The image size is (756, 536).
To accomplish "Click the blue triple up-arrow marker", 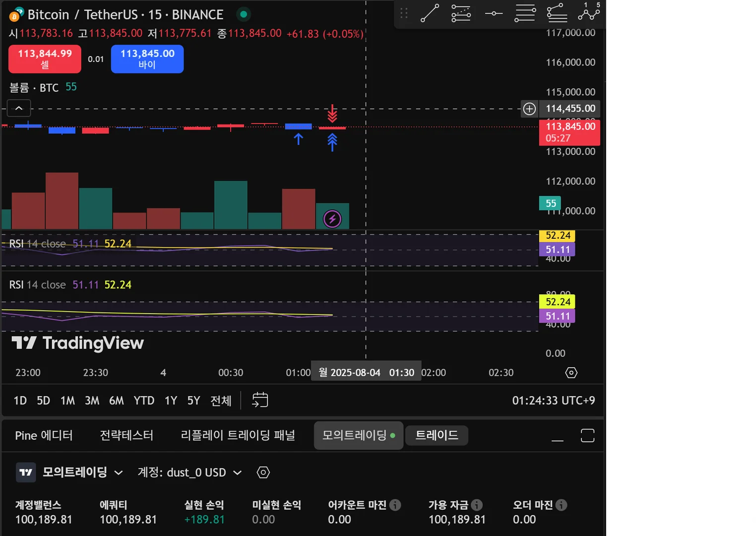I will (x=332, y=142).
